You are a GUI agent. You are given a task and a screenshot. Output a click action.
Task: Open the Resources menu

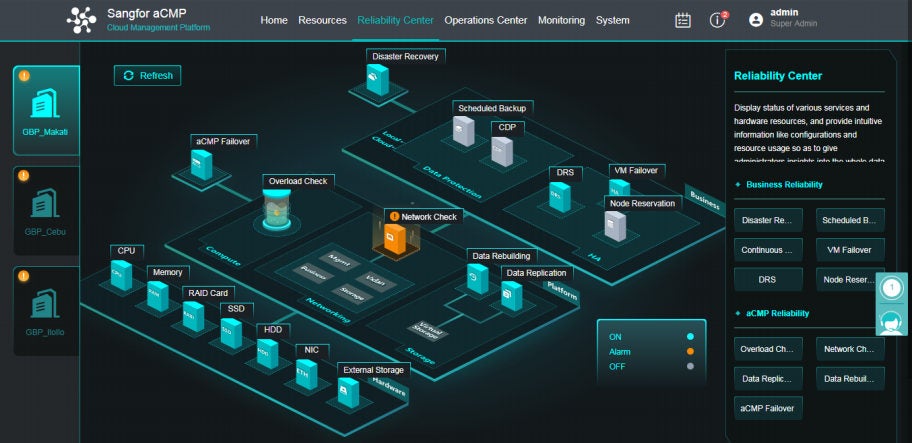322,20
